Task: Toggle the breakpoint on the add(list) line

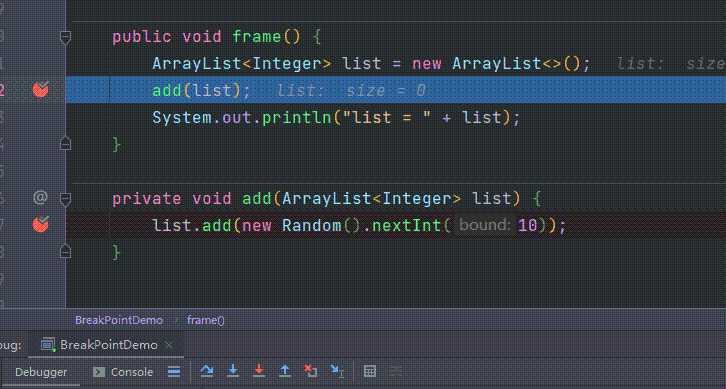Action: [41, 89]
